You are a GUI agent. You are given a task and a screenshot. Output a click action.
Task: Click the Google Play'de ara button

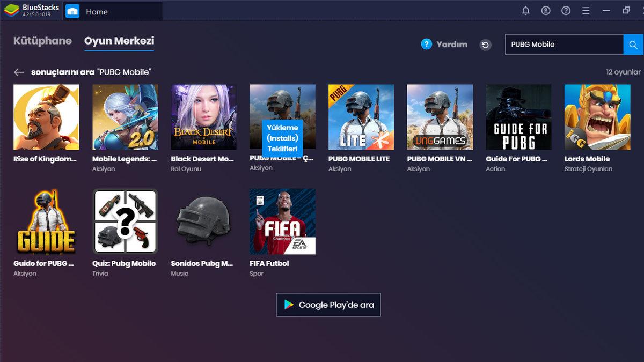328,305
